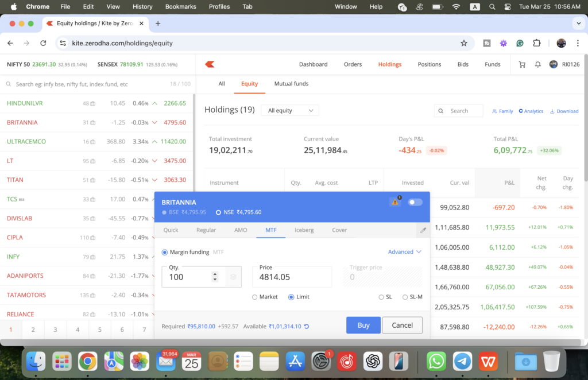Open Calendar from the dock
This screenshot has width=588, height=380.
[x=192, y=361]
